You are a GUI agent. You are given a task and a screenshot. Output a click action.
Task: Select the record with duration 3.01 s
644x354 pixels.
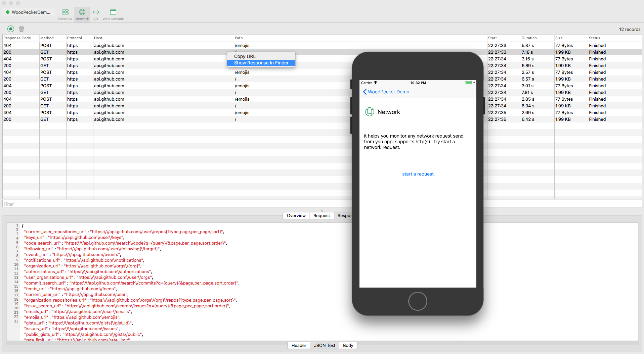(x=322, y=86)
